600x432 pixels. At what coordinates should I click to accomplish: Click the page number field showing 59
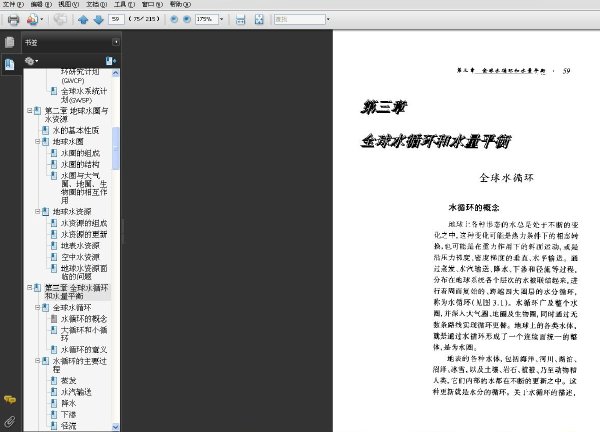(116, 19)
